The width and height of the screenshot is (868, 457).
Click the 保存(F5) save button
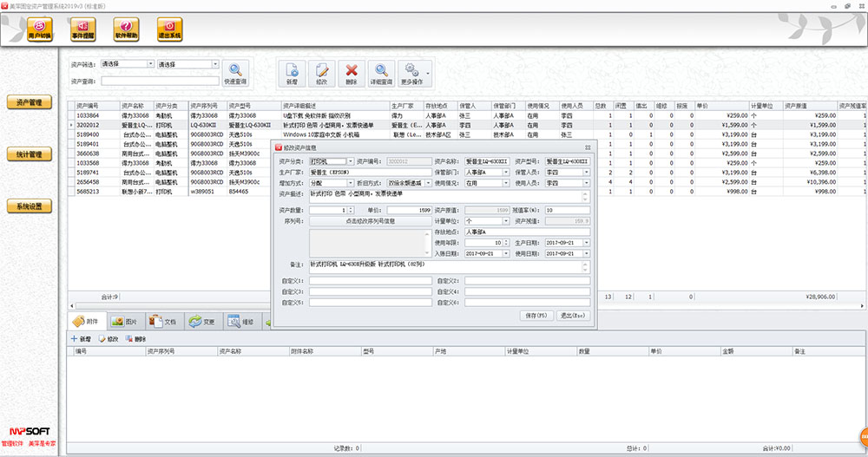[535, 315]
